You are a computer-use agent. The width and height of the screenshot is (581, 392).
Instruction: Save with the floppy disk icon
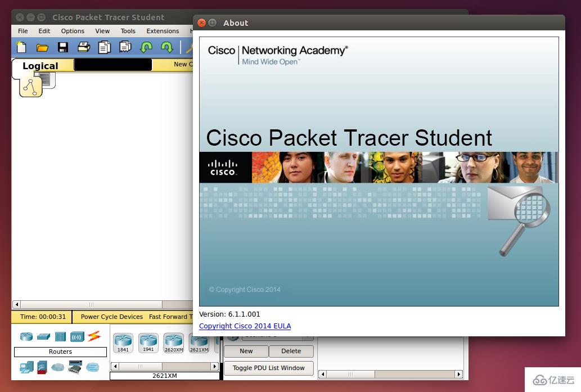click(x=63, y=47)
